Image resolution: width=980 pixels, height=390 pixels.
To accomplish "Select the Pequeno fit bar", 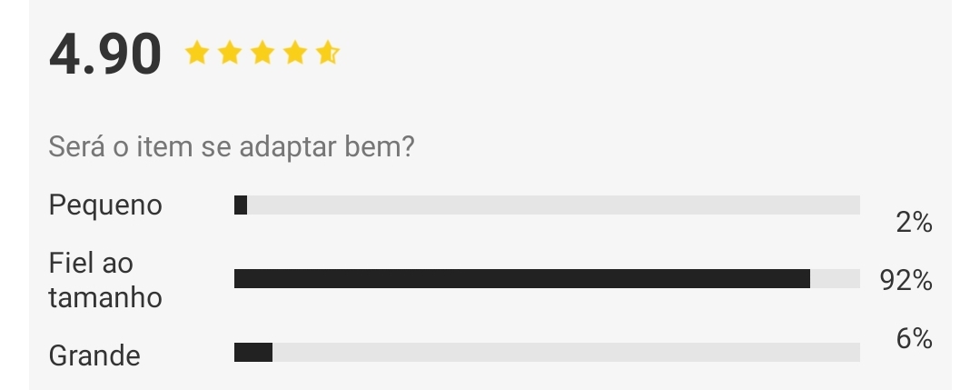I will tap(547, 205).
